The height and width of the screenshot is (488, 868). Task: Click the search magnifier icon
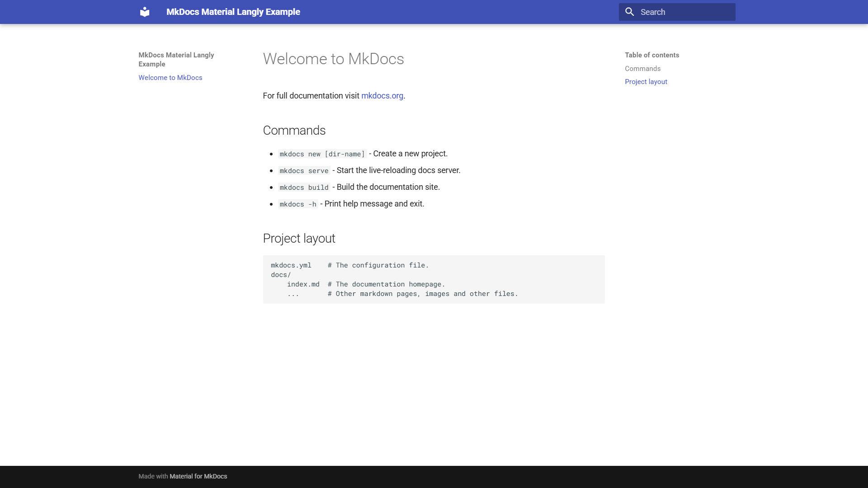click(x=630, y=12)
